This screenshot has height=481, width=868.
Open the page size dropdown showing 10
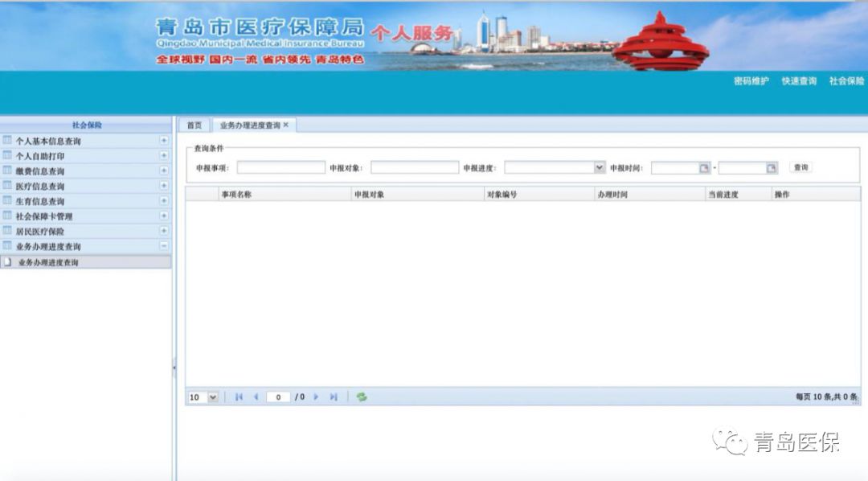(x=213, y=397)
